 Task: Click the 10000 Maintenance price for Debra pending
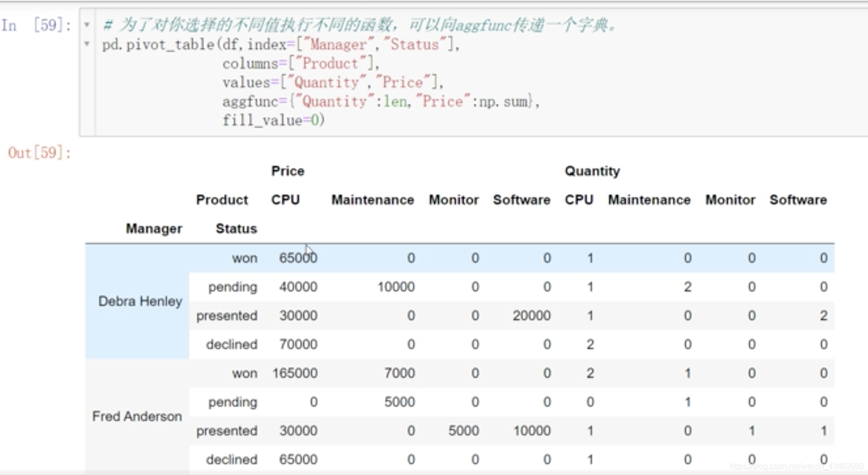pyautogui.click(x=396, y=287)
